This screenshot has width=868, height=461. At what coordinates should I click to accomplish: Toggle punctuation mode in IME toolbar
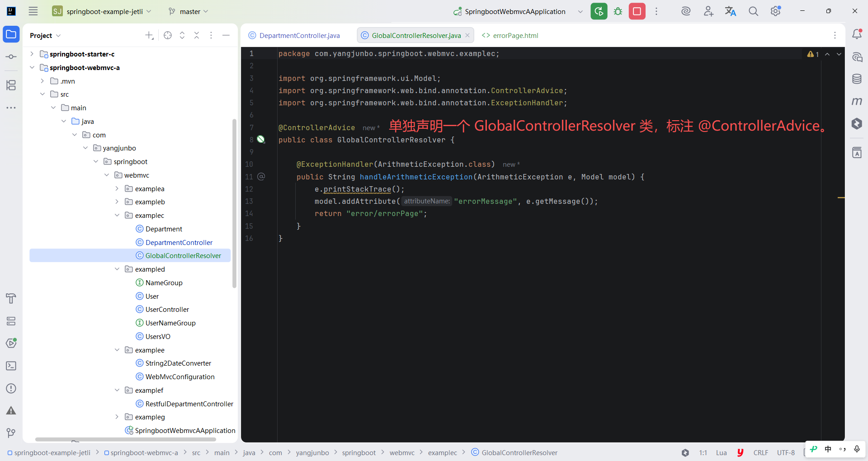point(842,449)
